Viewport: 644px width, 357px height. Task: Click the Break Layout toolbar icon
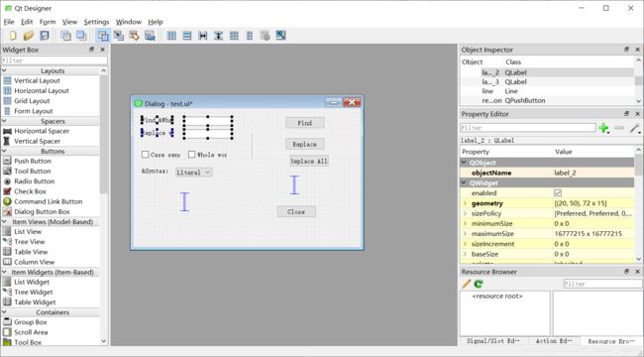pos(266,36)
